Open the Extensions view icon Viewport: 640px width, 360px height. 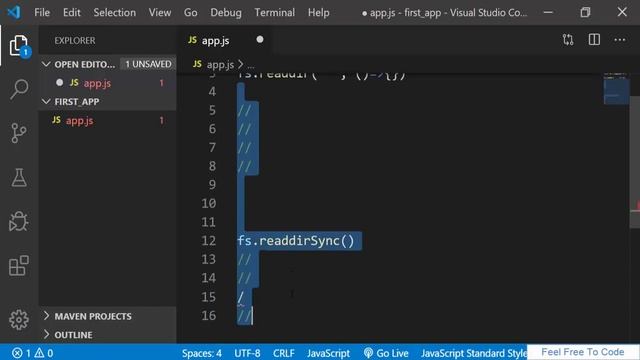tap(19, 265)
